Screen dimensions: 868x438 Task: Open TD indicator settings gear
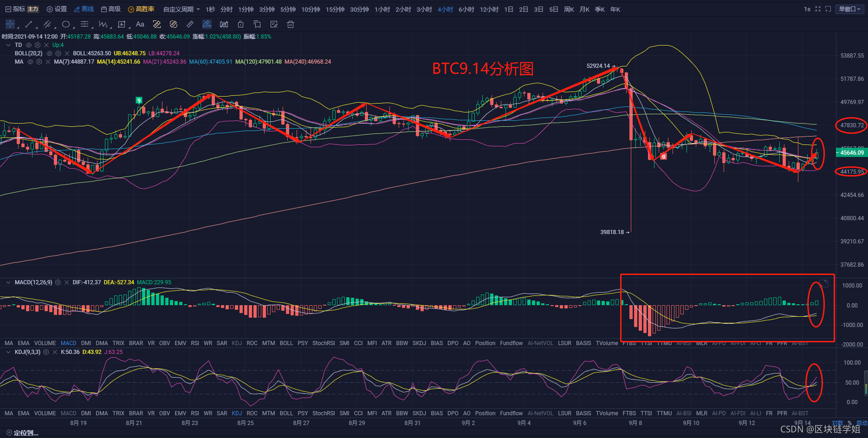(38, 45)
